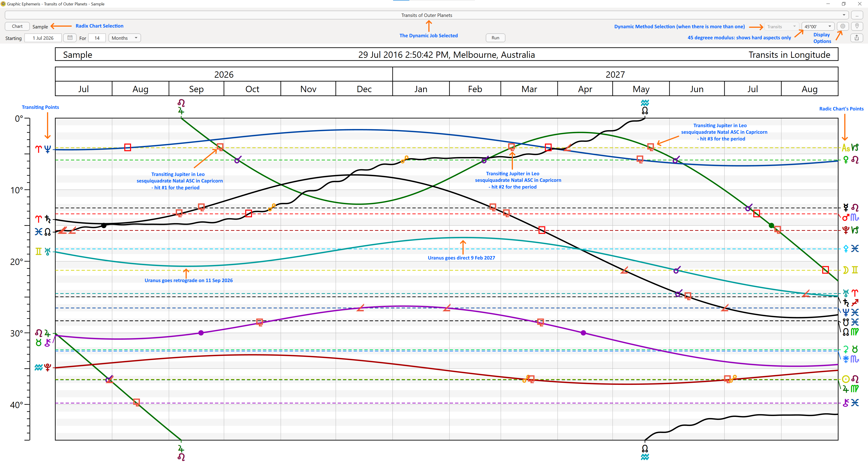Click the Dec month header
The image size is (868, 463).
coord(364,89)
